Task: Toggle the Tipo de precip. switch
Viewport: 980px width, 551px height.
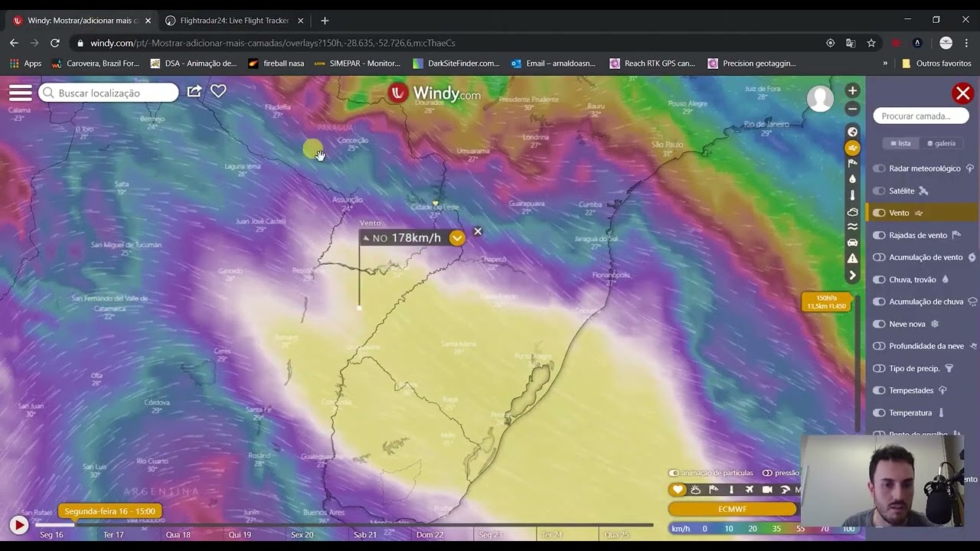Action: (x=879, y=368)
